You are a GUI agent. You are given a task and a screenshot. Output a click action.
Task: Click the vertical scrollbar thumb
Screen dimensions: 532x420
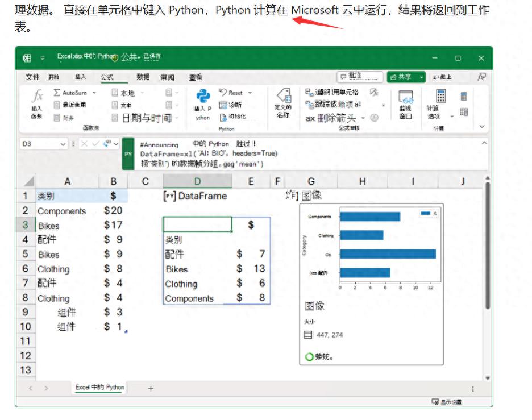click(x=488, y=246)
